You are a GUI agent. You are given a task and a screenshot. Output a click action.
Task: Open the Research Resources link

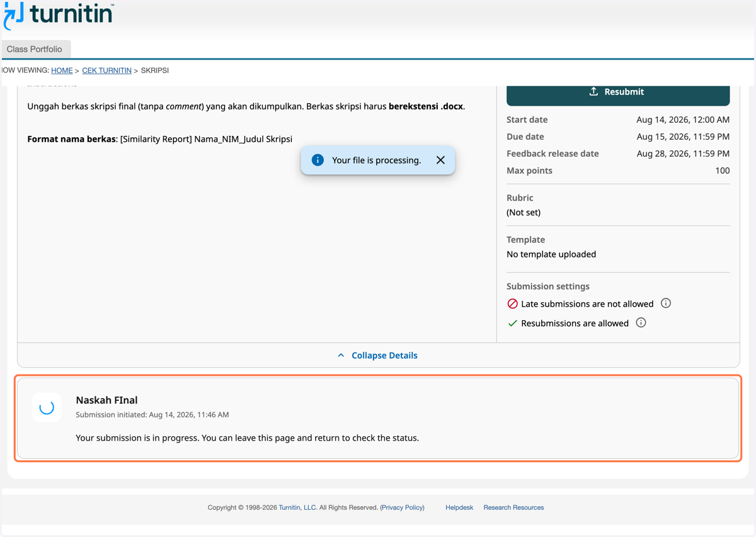click(513, 507)
